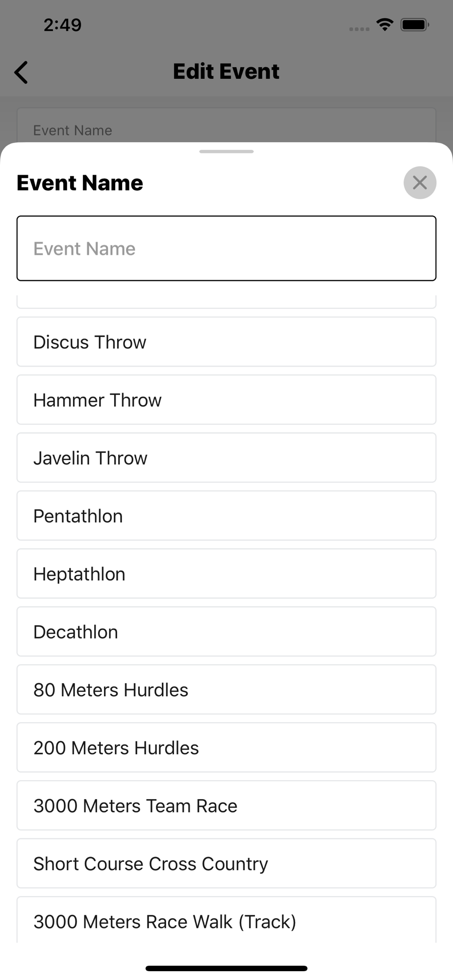Tap the sheet drag handle
Screen dimensions: 453x980
pyautogui.click(x=226, y=151)
